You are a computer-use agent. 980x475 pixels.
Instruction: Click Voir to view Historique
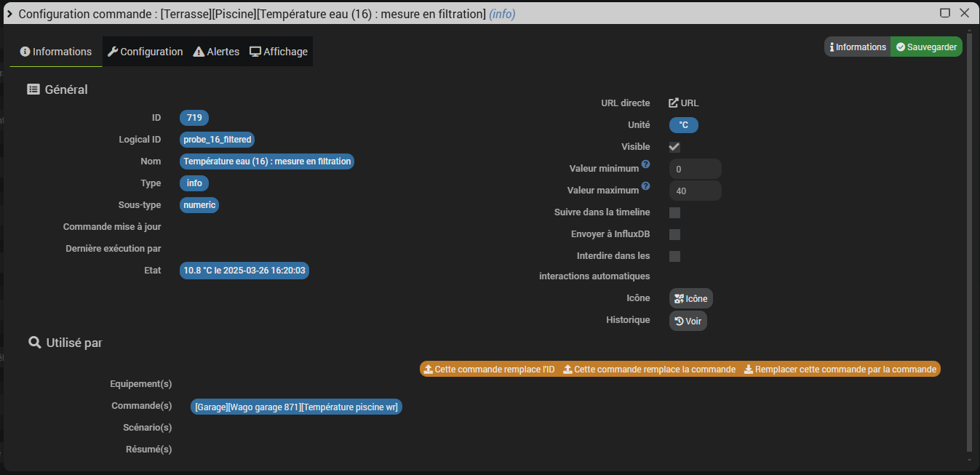(688, 321)
